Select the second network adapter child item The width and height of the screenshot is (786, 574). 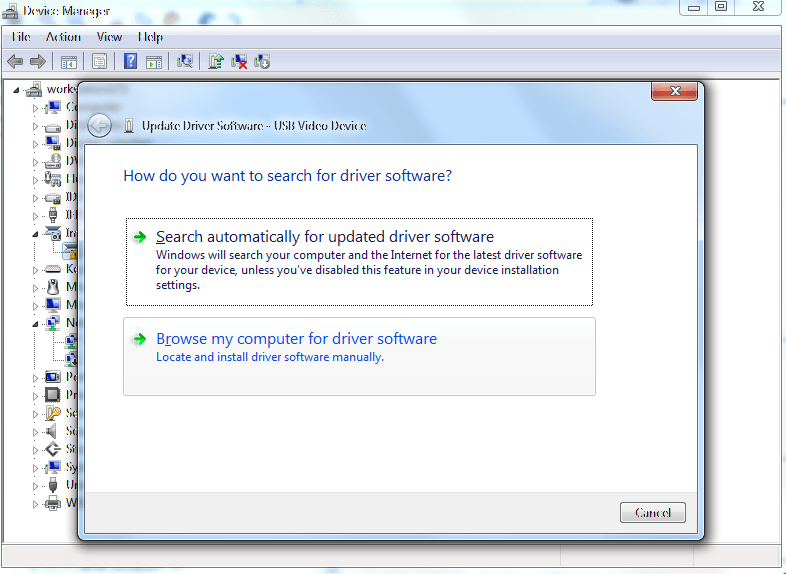click(x=71, y=359)
